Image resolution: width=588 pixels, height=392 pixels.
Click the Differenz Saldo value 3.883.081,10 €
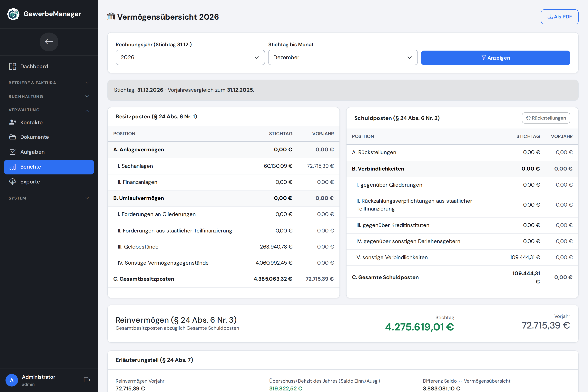click(441, 388)
